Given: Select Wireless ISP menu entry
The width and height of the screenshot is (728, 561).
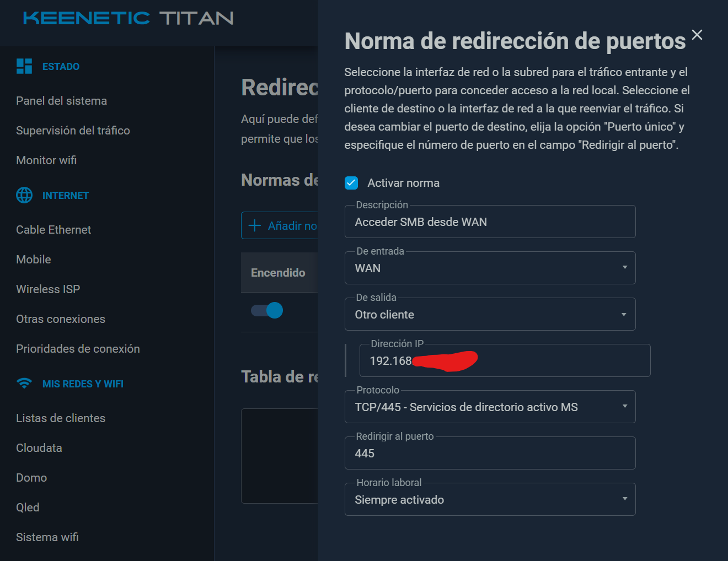Looking at the screenshot, I should [x=48, y=289].
